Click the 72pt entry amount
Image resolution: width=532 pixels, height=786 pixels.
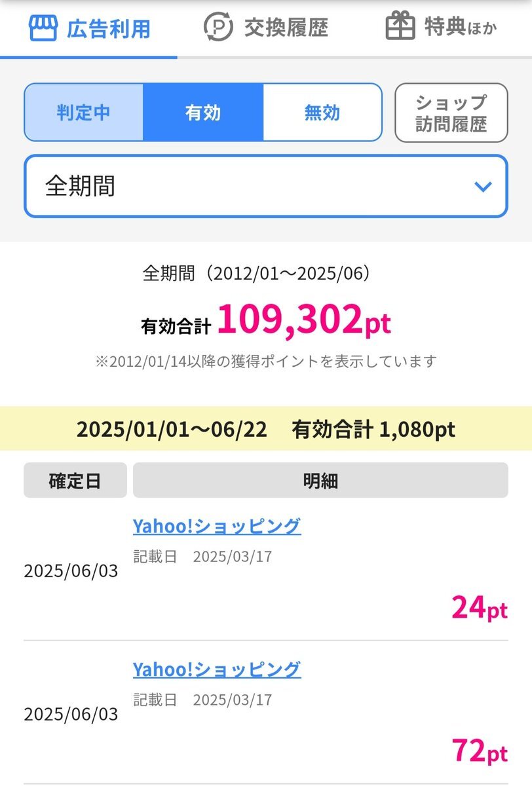(x=480, y=751)
